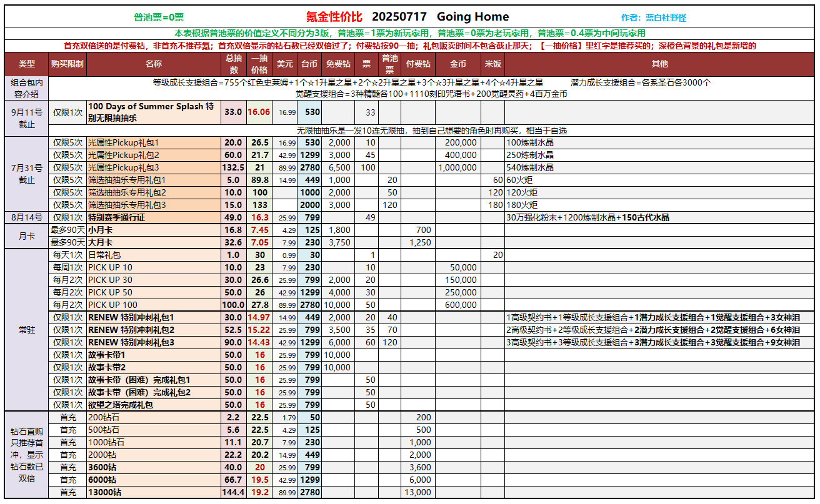Click the 144.4 total pulls cell
Viewport: 820px width, 504px height.
(234, 492)
